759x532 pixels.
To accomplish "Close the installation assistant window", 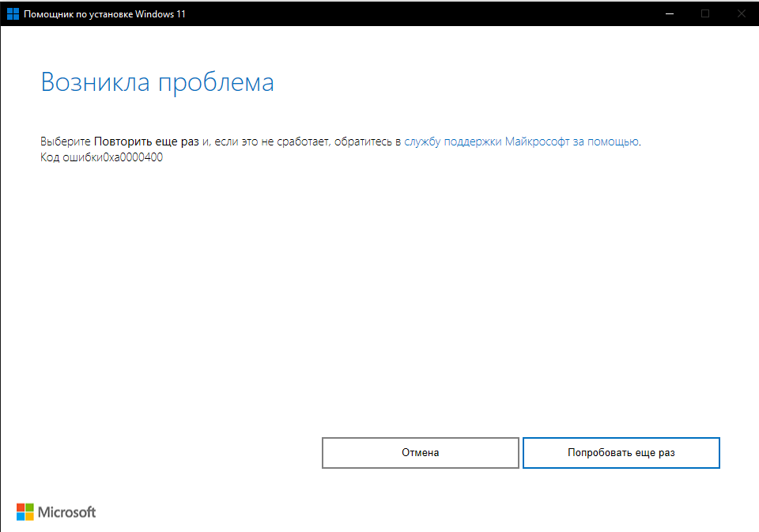I will [741, 13].
